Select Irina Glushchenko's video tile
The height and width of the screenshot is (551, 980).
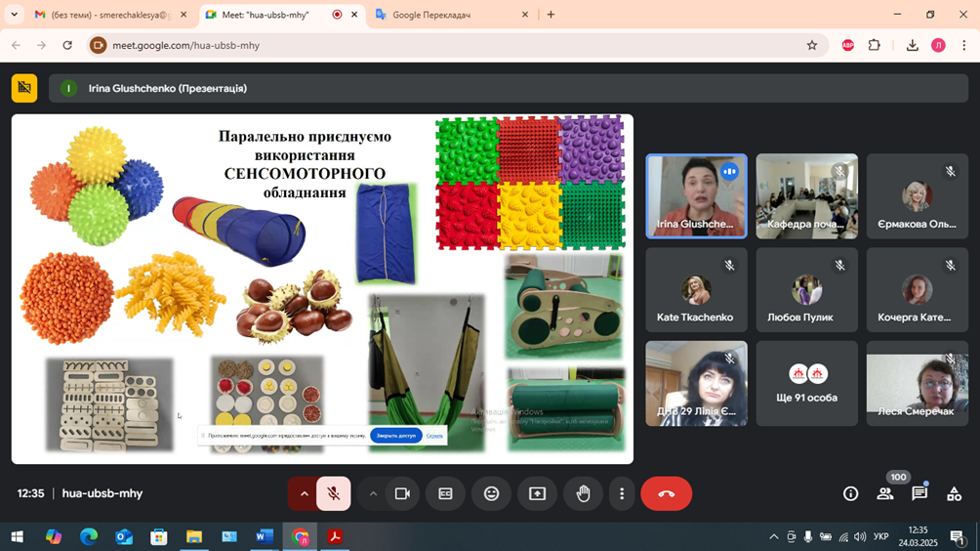(696, 196)
